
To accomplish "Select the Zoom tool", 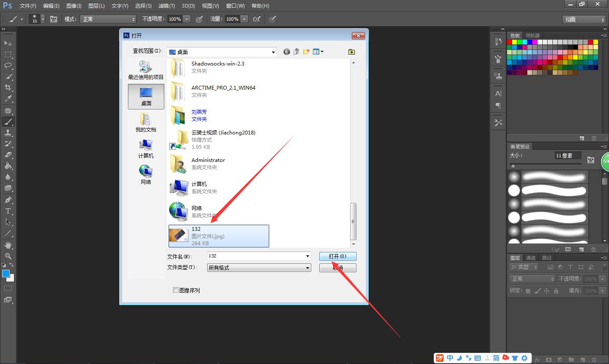I will [x=8, y=256].
